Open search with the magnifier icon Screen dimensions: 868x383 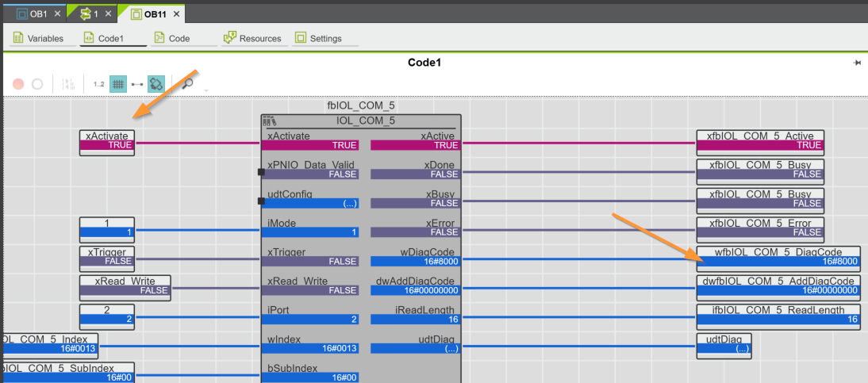click(x=188, y=83)
